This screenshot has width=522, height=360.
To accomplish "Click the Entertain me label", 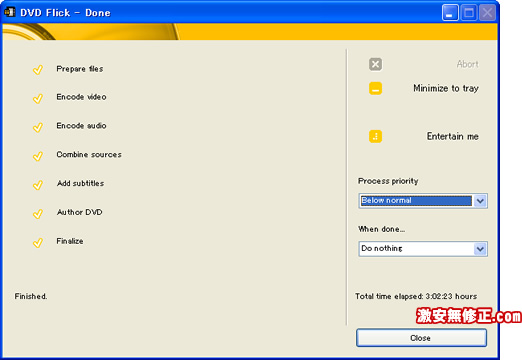I will (453, 136).
